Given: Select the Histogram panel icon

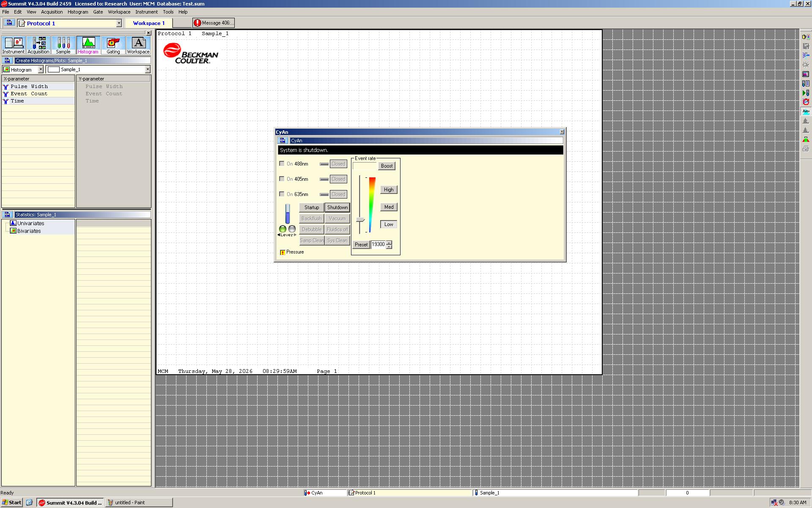Looking at the screenshot, I should 88,45.
